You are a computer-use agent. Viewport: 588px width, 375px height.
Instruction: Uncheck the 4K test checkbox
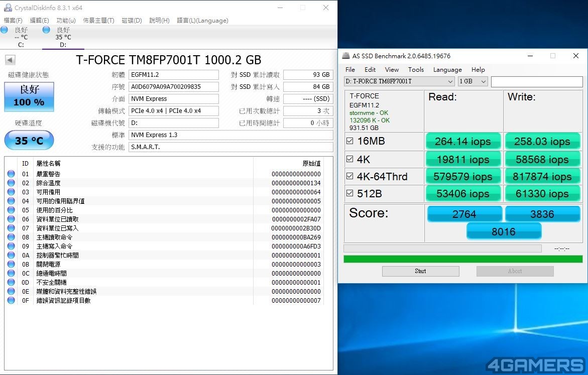tap(349, 159)
